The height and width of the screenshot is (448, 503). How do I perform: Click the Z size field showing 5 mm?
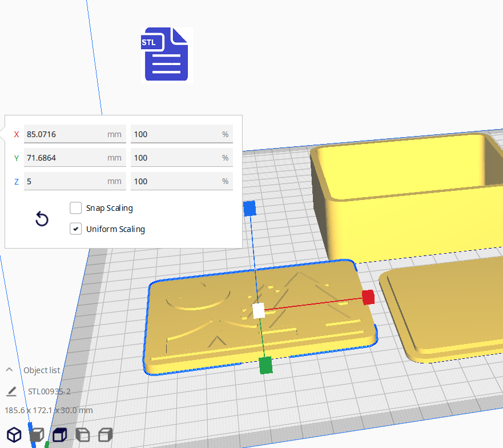coord(66,181)
